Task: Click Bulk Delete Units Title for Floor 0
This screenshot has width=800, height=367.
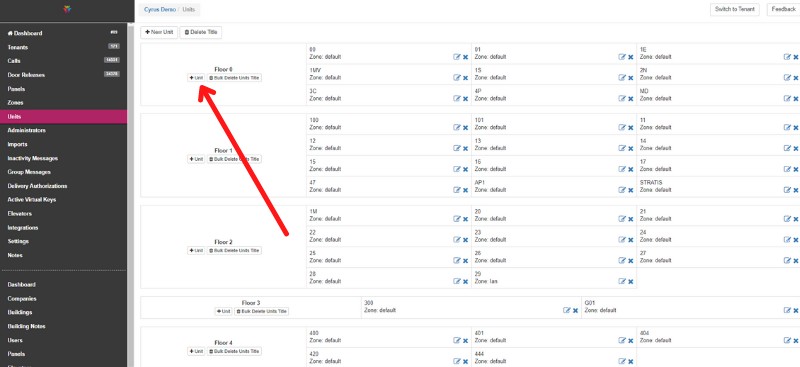Action: pos(235,78)
